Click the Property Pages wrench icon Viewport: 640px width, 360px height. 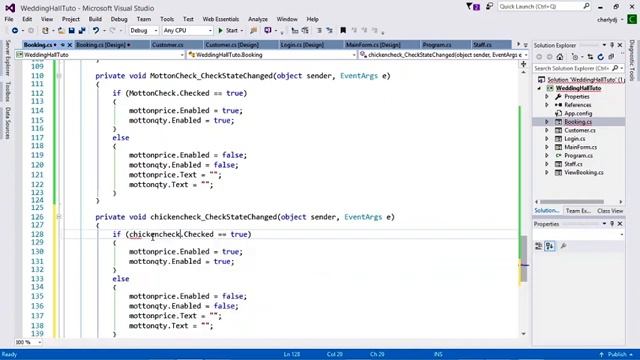pyautogui.click(x=563, y=246)
